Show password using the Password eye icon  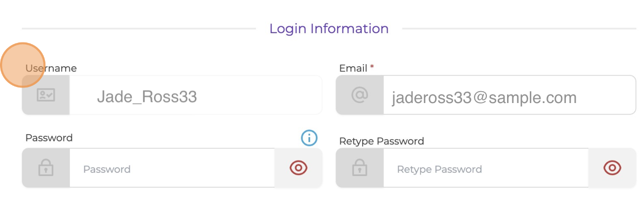(299, 168)
